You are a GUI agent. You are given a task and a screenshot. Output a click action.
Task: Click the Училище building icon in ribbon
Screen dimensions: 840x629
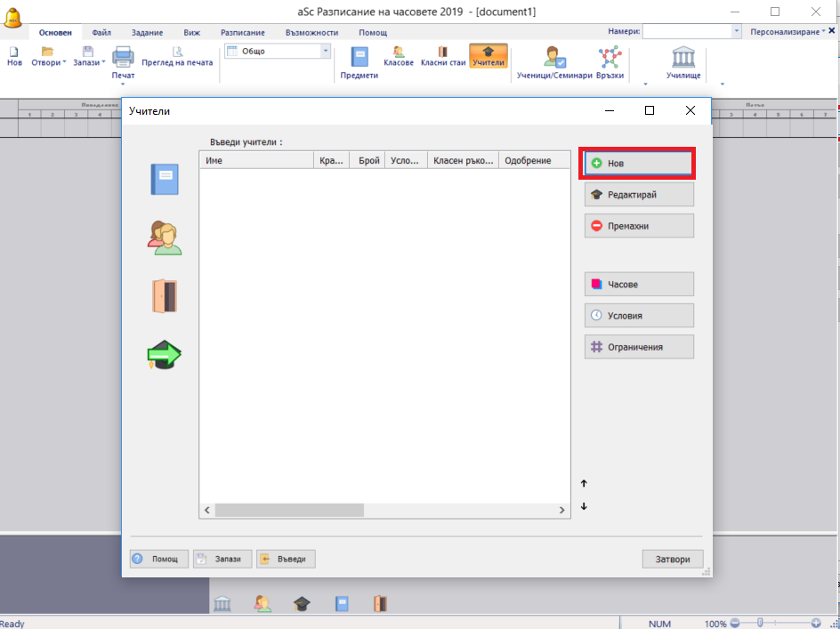683,60
